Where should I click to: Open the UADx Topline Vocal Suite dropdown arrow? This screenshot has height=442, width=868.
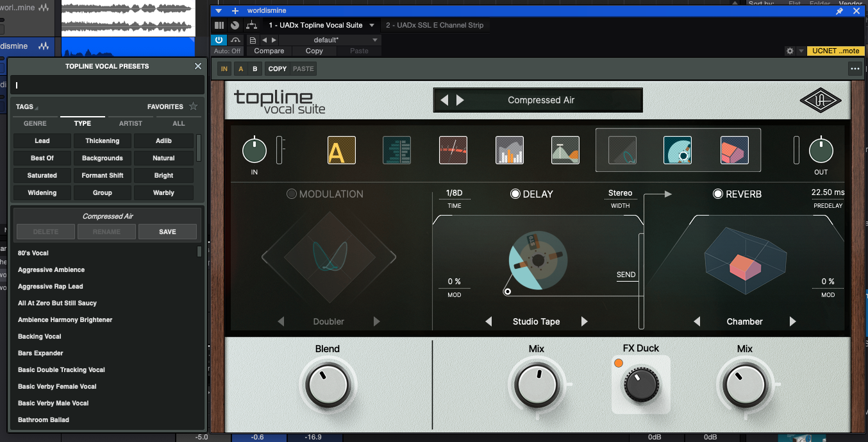pos(372,25)
